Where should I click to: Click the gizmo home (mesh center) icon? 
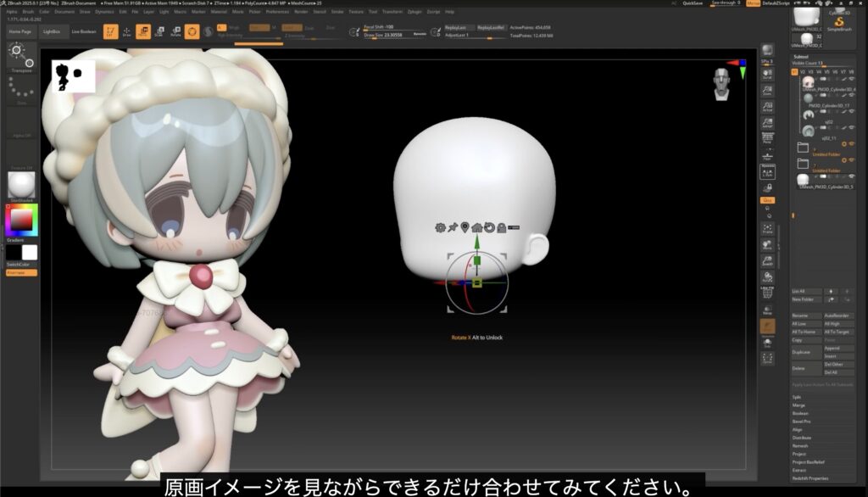pos(476,227)
